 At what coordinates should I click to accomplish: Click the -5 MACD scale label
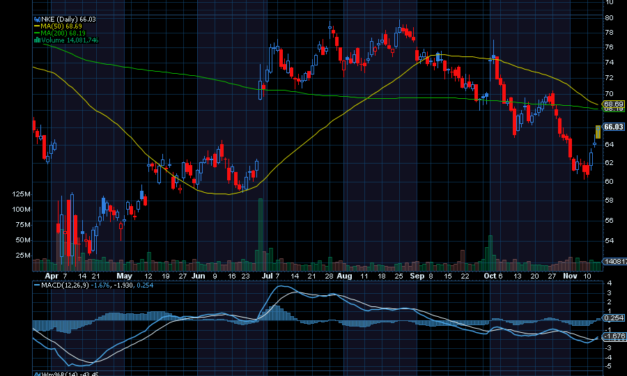608,366
